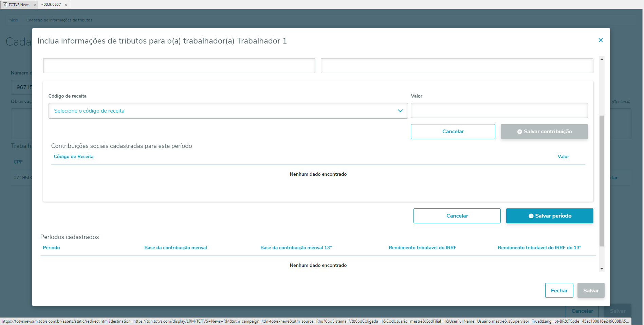Click modal scrollbar down arrow
The image size is (644, 325).
[602, 269]
